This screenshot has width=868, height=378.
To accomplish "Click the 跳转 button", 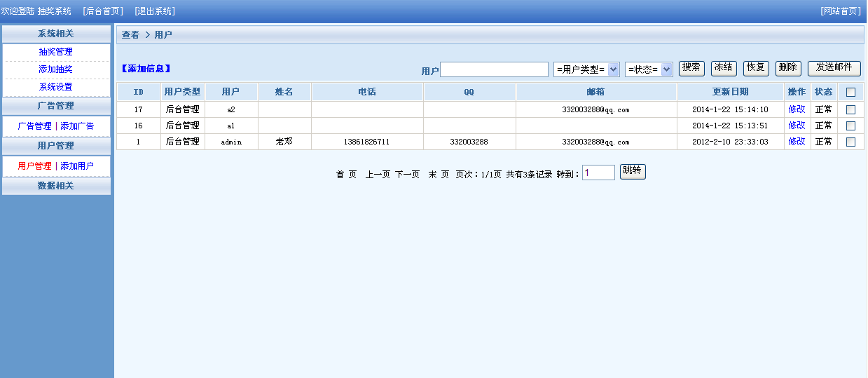I will pos(633,172).
